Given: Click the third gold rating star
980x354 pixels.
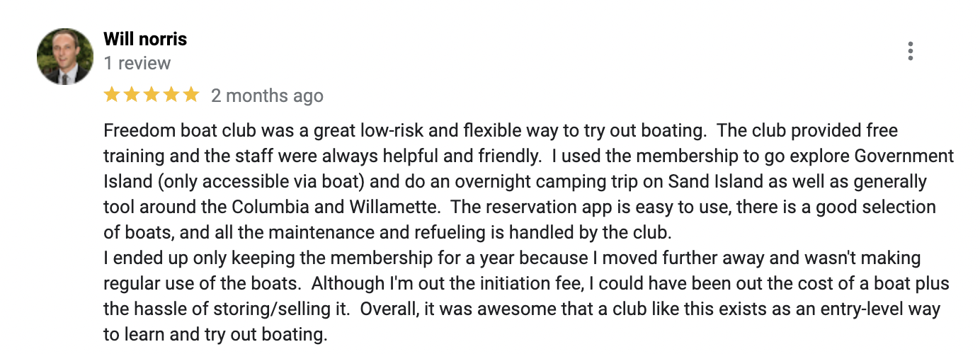Looking at the screenshot, I should pos(152,95).
